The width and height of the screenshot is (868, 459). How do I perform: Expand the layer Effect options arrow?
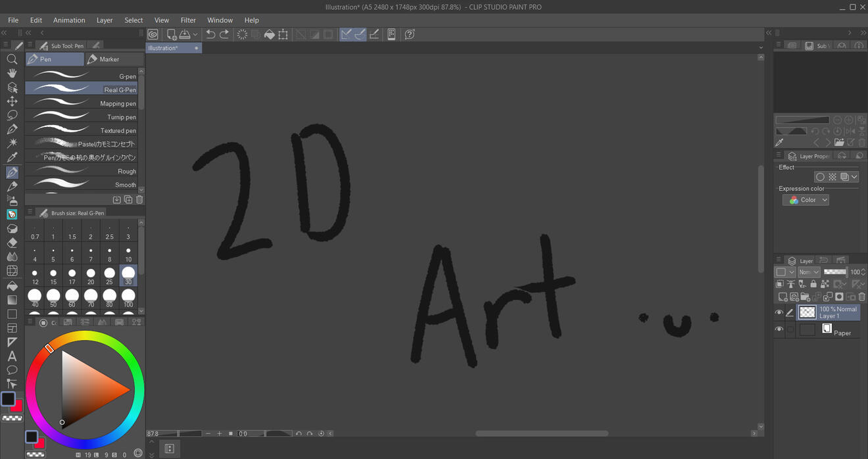pyautogui.click(x=854, y=177)
